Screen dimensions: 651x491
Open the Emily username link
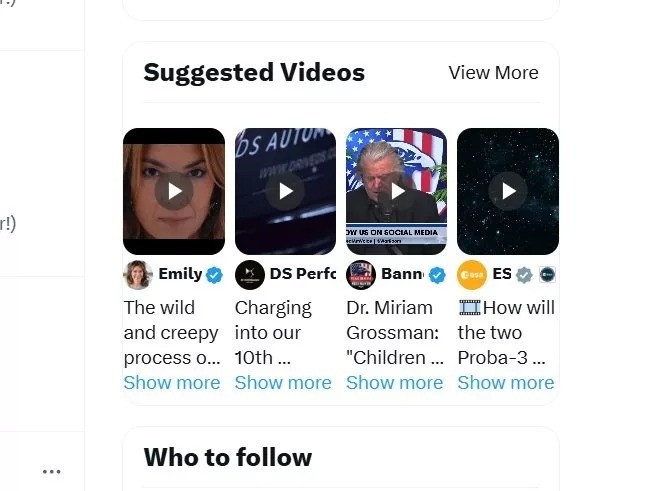click(180, 274)
